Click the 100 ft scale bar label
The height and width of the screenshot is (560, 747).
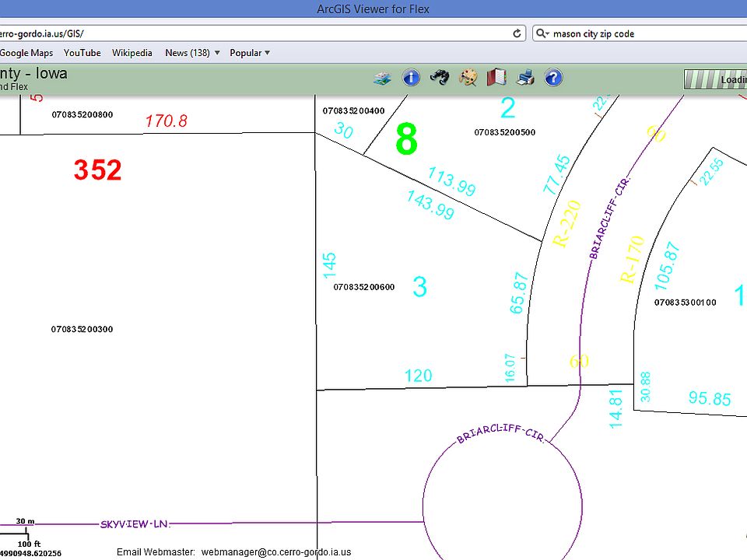[29, 544]
